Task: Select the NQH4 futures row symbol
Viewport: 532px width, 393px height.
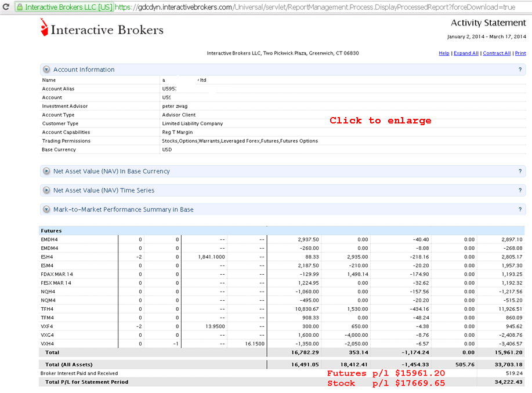Action: tap(48, 292)
